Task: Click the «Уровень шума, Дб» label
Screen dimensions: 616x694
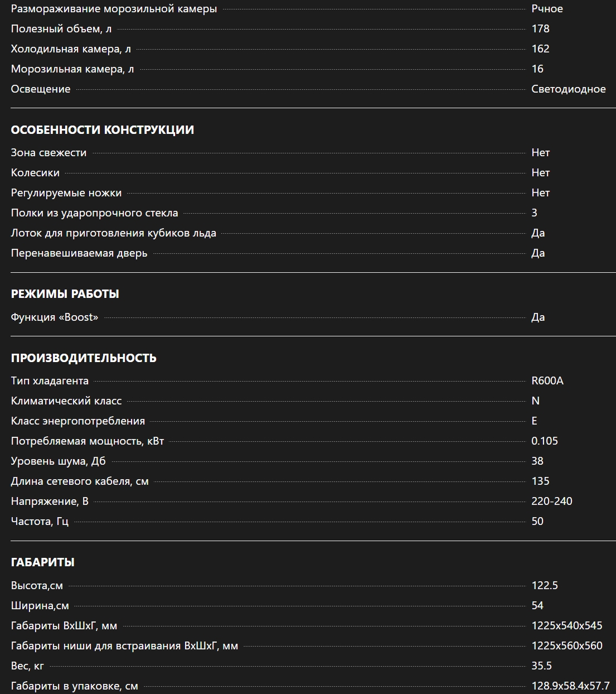Action: pyautogui.click(x=59, y=461)
